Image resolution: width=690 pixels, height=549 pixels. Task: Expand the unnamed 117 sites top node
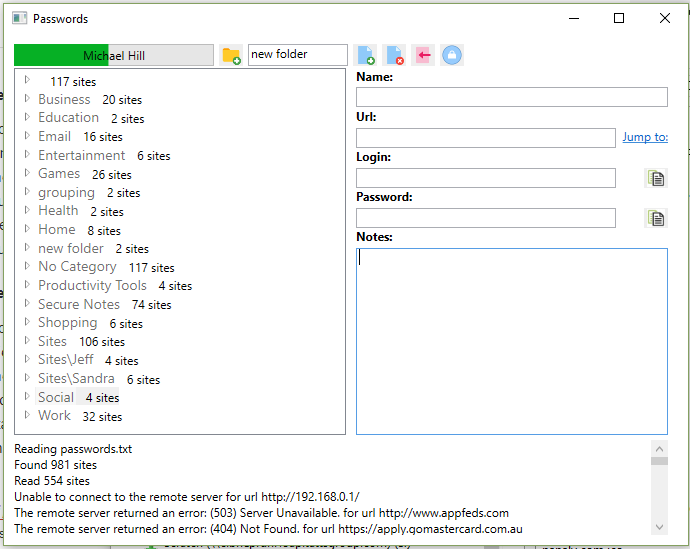point(27,80)
